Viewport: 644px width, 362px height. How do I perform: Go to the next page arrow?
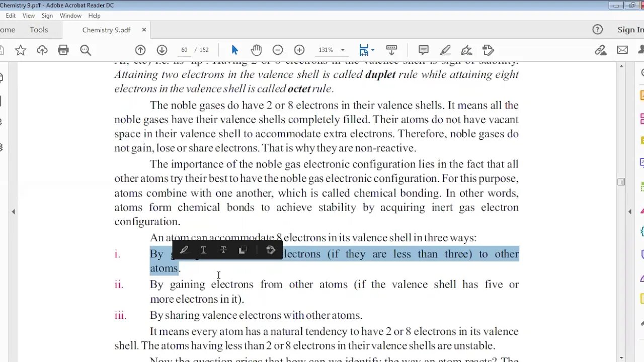pos(162,50)
